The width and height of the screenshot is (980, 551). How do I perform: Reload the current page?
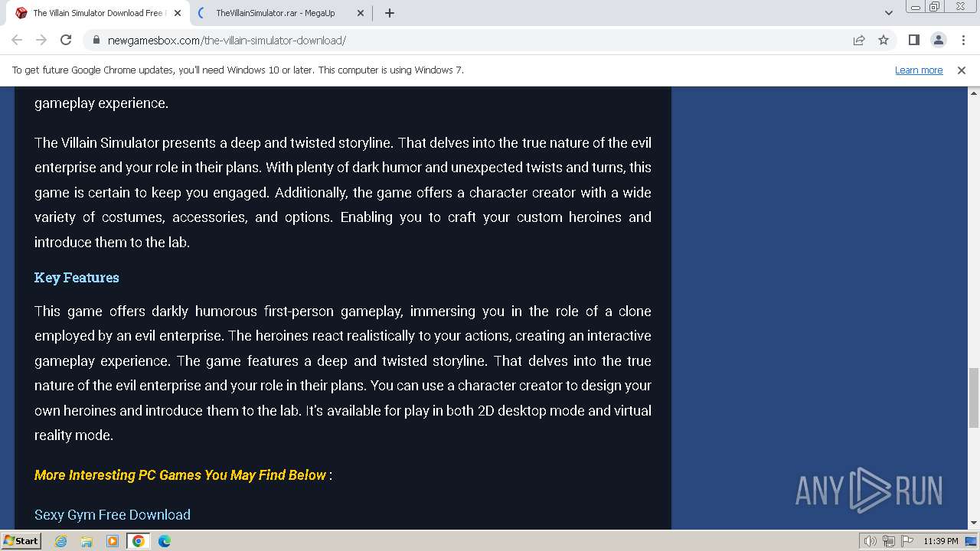pos(66,40)
